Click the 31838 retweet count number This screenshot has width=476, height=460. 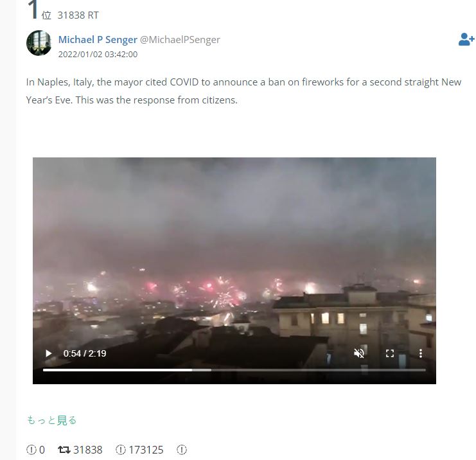point(88,450)
